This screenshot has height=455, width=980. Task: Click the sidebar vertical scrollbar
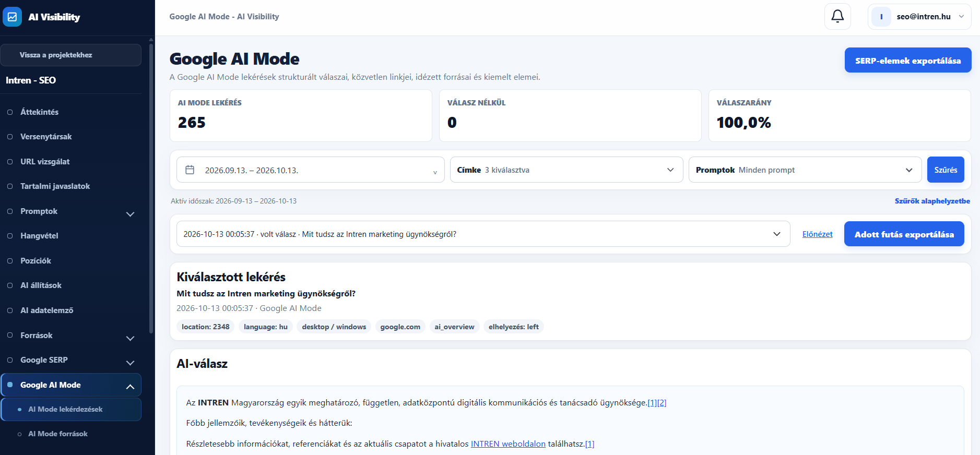point(151,188)
